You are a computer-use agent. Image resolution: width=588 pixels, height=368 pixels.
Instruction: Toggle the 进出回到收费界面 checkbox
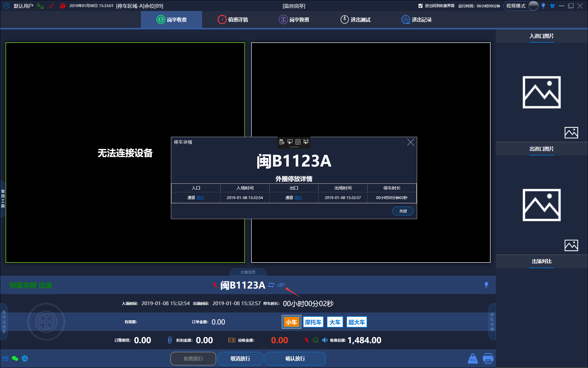[x=420, y=6]
